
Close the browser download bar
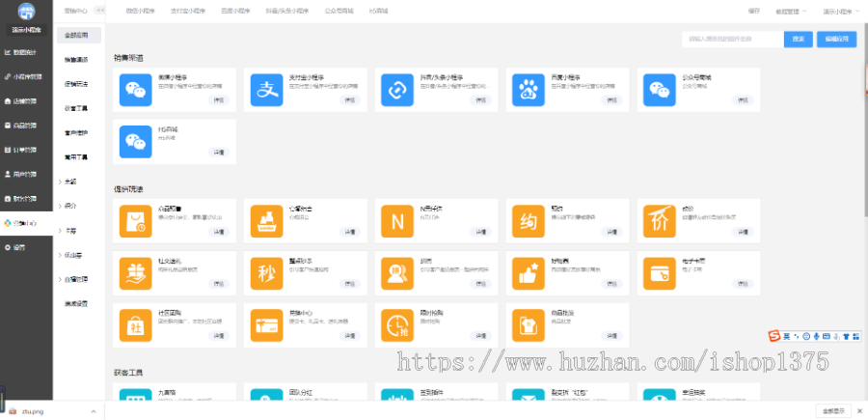click(859, 411)
